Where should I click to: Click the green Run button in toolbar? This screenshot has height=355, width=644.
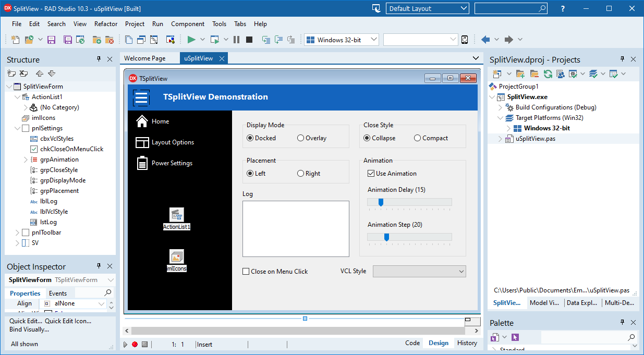(x=191, y=40)
